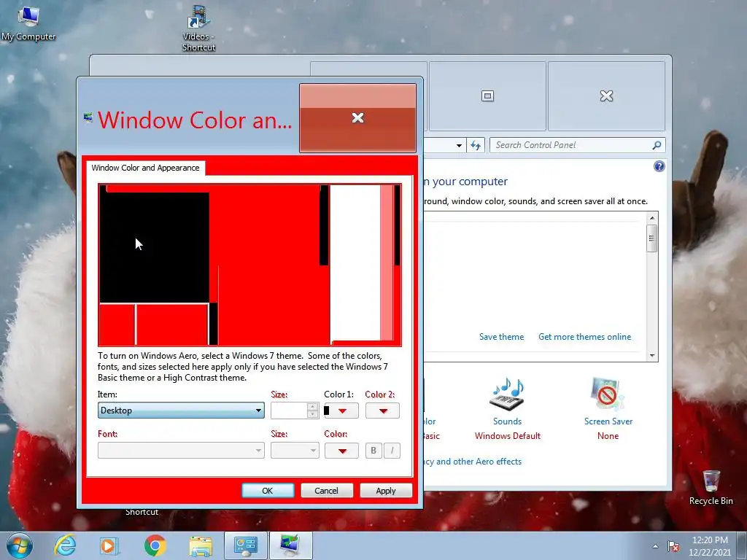The height and width of the screenshot is (560, 747).
Task: Open the Screen Saver settings icon
Action: point(608,394)
